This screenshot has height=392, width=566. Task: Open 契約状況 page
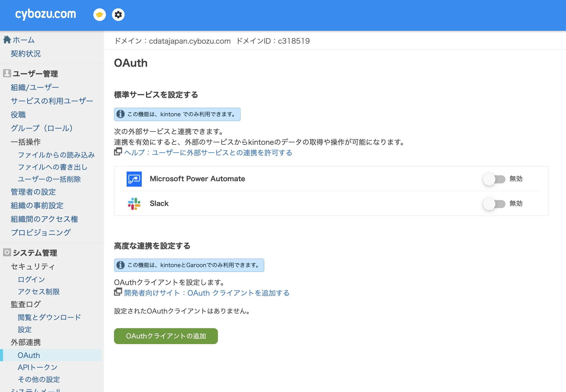[x=26, y=54]
